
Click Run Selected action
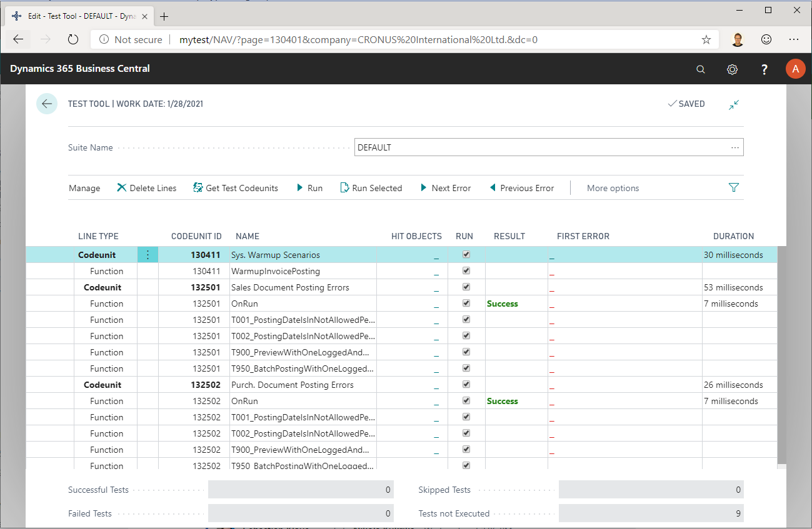(371, 188)
